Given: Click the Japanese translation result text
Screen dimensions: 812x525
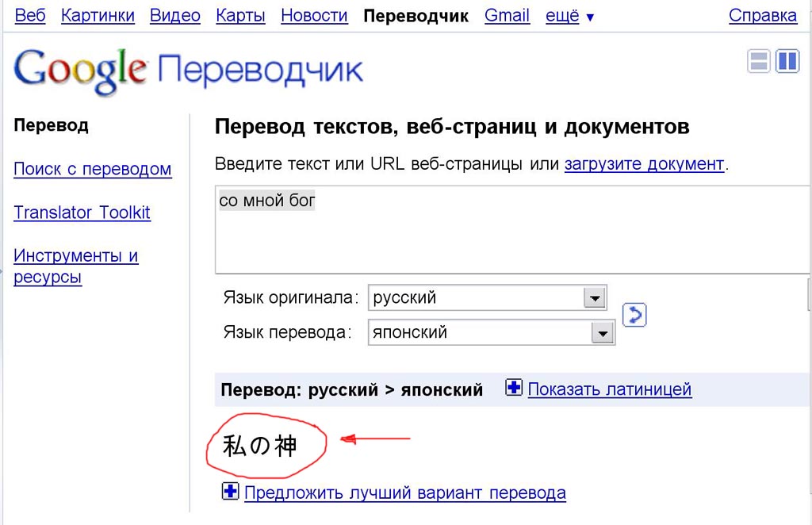Looking at the screenshot, I should (x=260, y=446).
